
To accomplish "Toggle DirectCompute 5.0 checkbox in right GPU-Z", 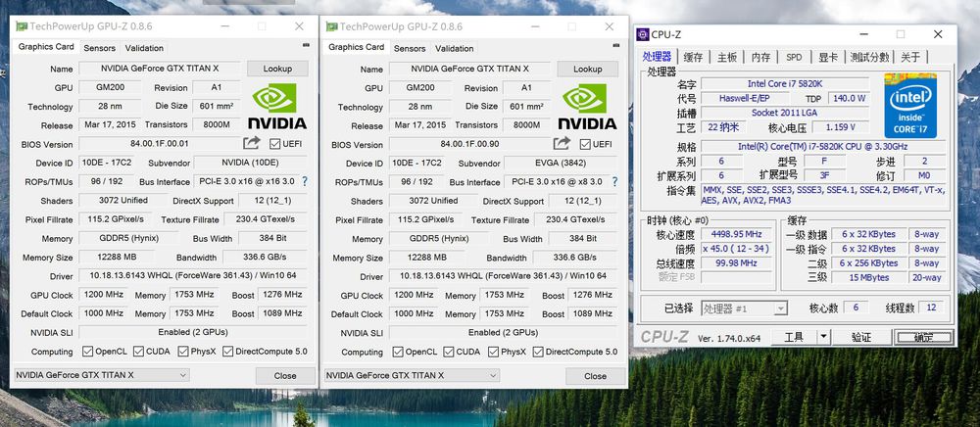I will coord(537,353).
